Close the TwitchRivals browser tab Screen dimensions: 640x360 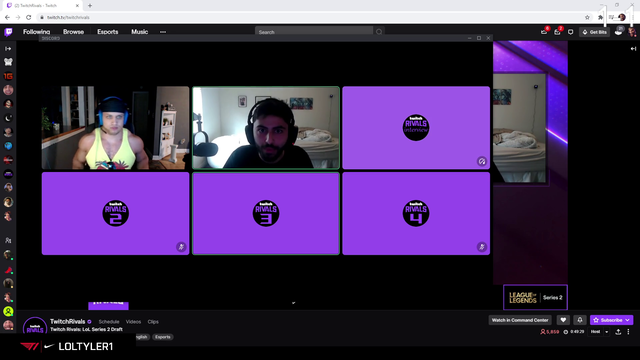[x=77, y=6]
